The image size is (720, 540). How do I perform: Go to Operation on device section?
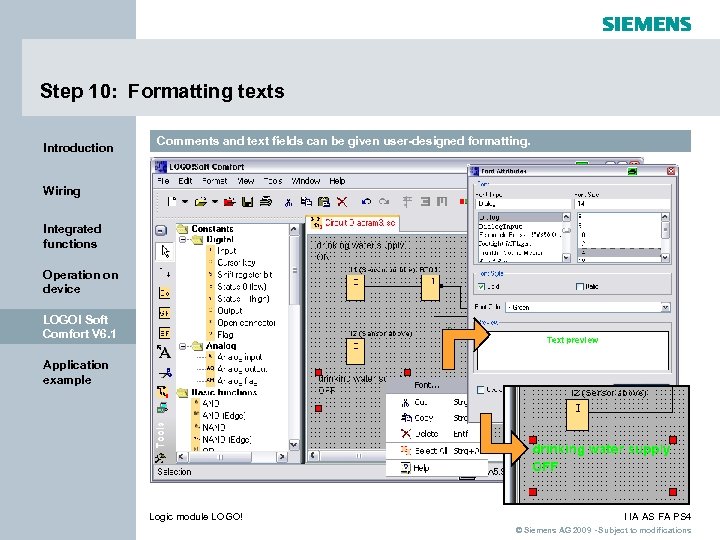tap(80, 282)
